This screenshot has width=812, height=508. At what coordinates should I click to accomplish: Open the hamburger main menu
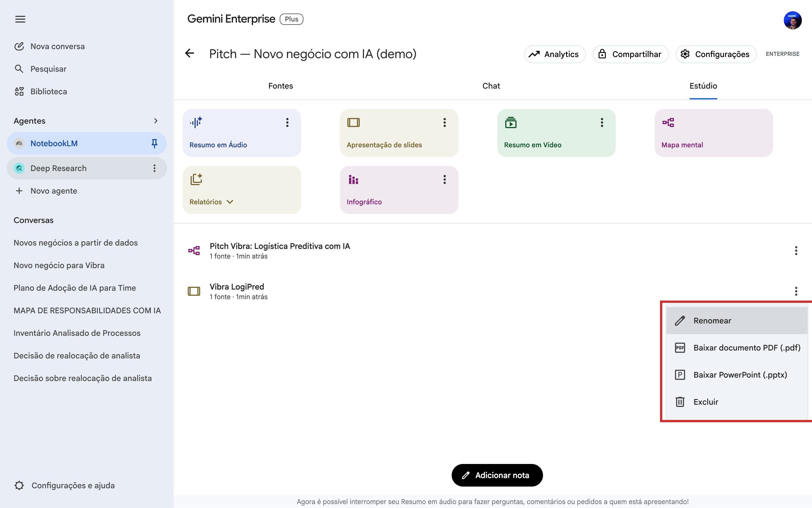point(20,19)
